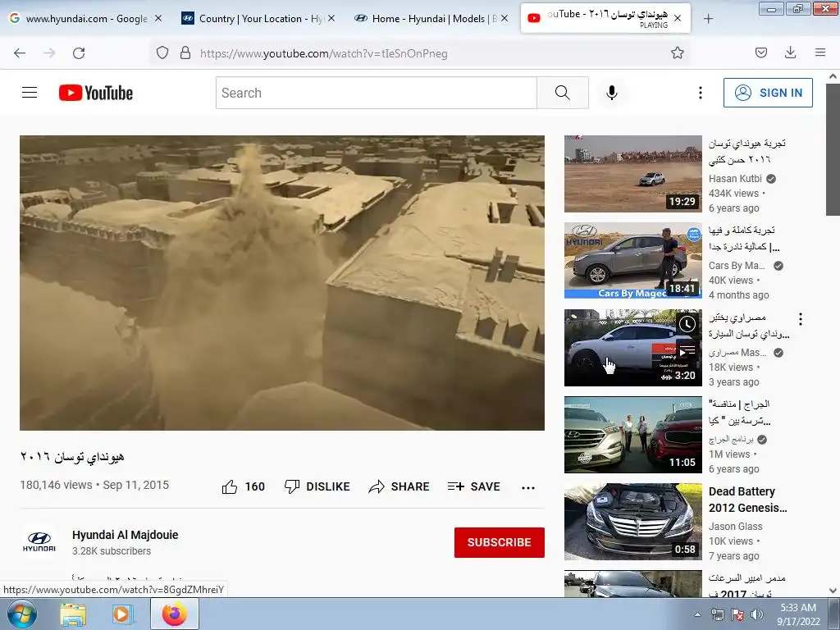Screen dimensions: 840x630
Task: Add the 3:20 video to queue
Action: tap(687, 351)
